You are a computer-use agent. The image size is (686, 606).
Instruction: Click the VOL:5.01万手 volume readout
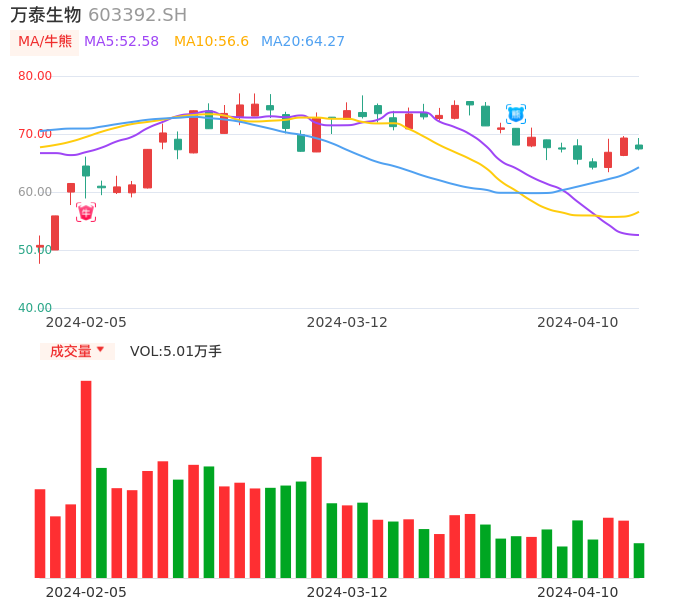coord(175,351)
